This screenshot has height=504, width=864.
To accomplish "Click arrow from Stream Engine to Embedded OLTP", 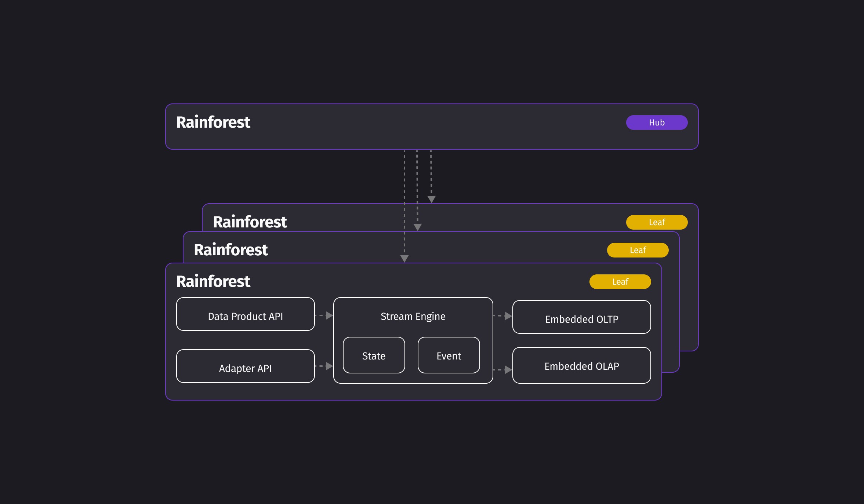I will [x=503, y=316].
